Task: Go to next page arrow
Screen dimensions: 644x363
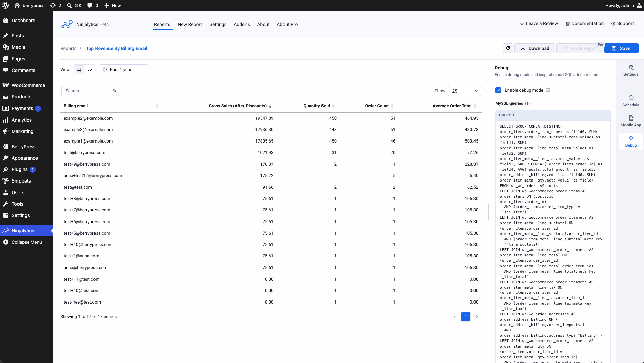Action: [477, 317]
